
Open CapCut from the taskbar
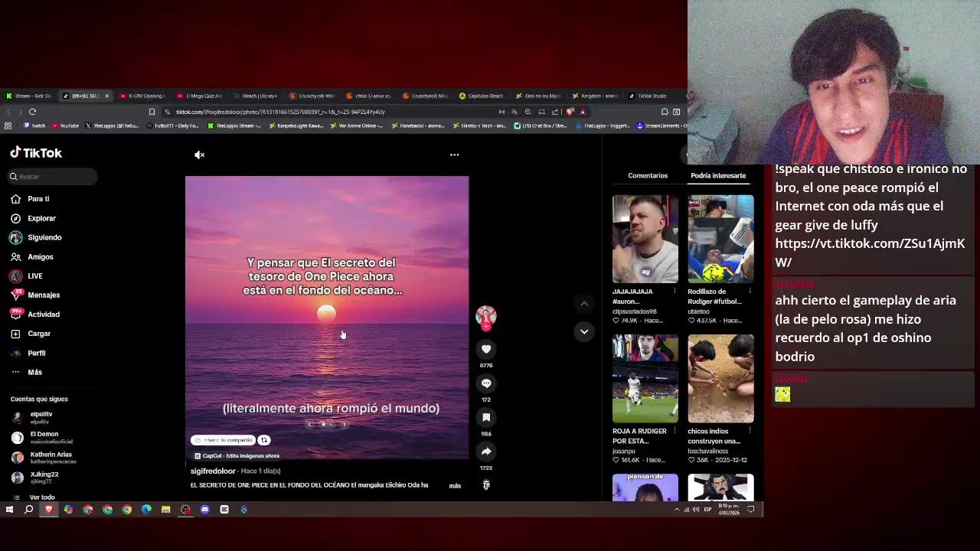(x=224, y=510)
